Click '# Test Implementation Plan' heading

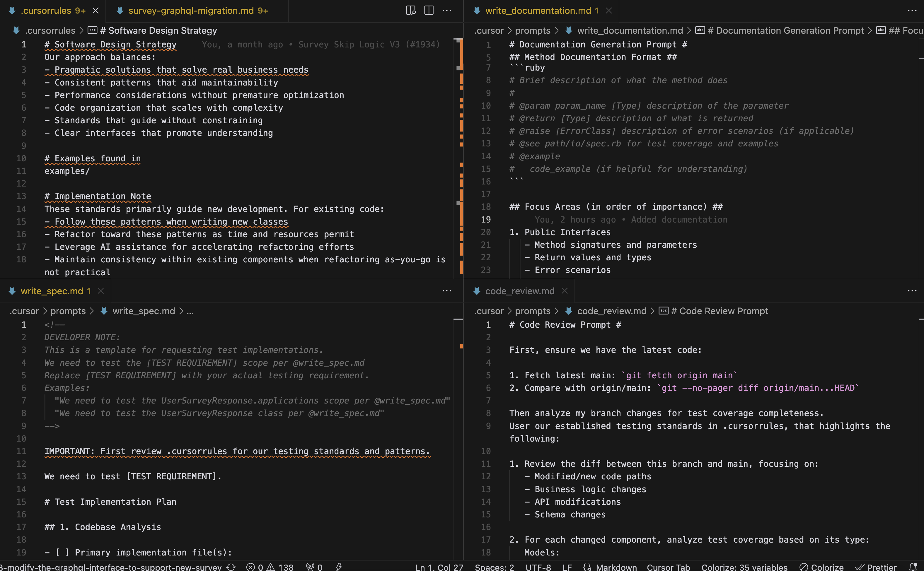[110, 502]
